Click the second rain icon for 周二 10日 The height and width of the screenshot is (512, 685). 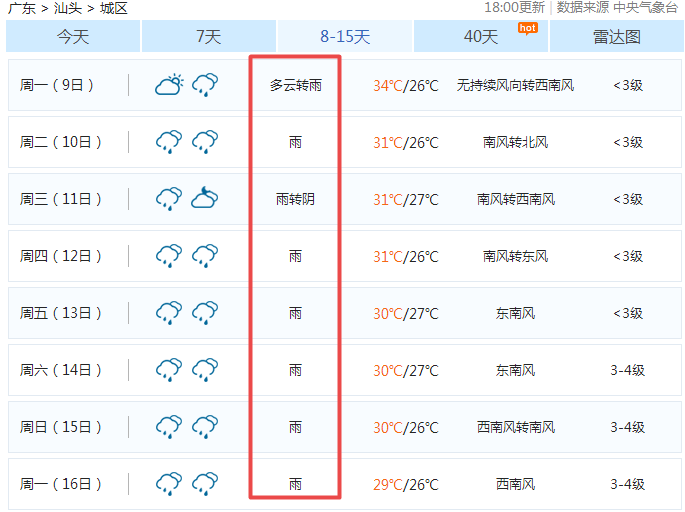point(205,142)
